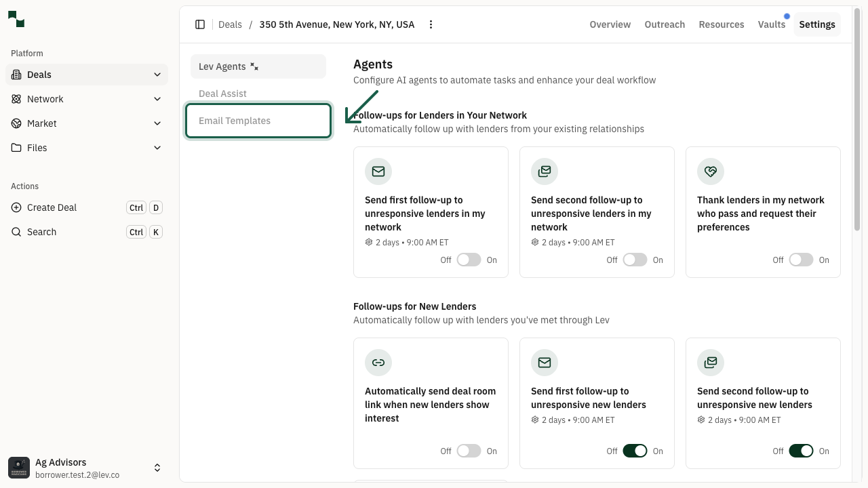The width and height of the screenshot is (868, 488).
Task: Turn on automatic deal room link sending
Action: click(x=468, y=451)
